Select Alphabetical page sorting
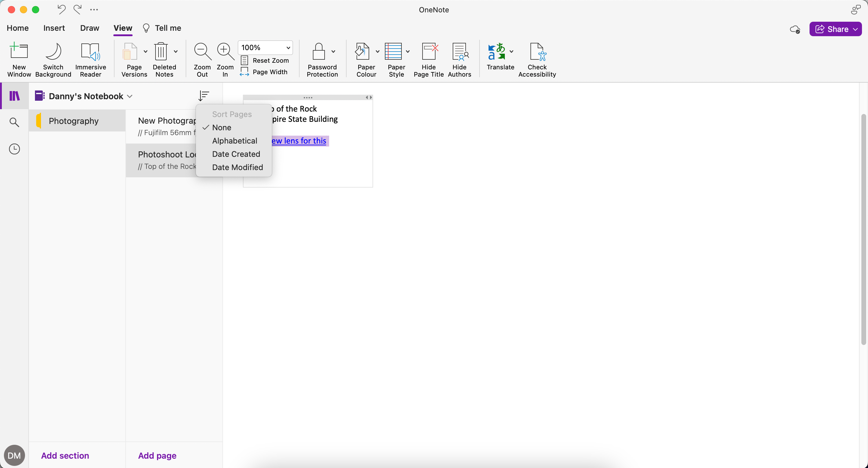 pyautogui.click(x=234, y=141)
